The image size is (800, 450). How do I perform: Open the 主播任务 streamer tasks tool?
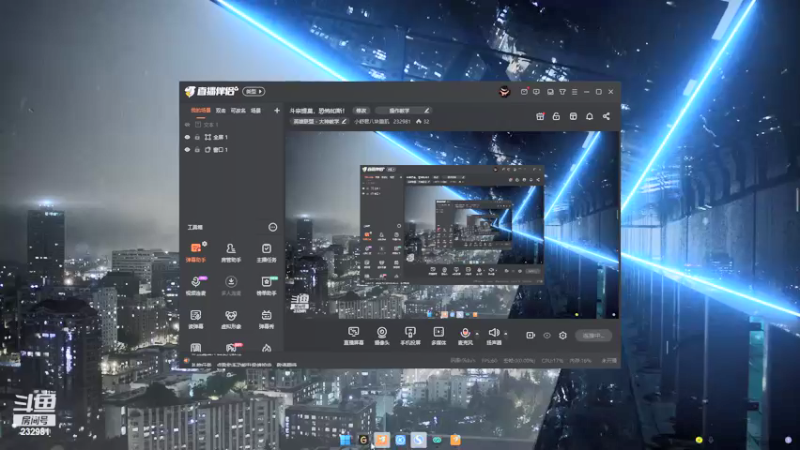pyautogui.click(x=266, y=253)
